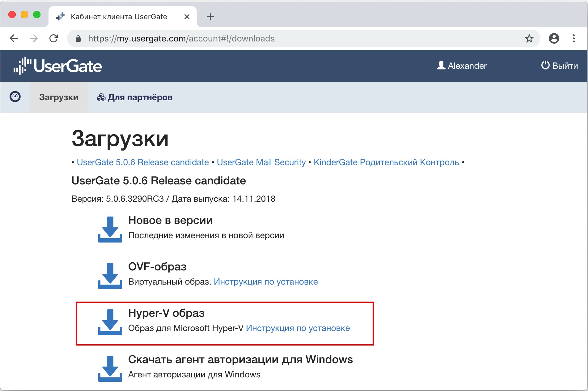Click the green macOS fullscreen button
Screen dimensions: 588x391
point(37,15)
